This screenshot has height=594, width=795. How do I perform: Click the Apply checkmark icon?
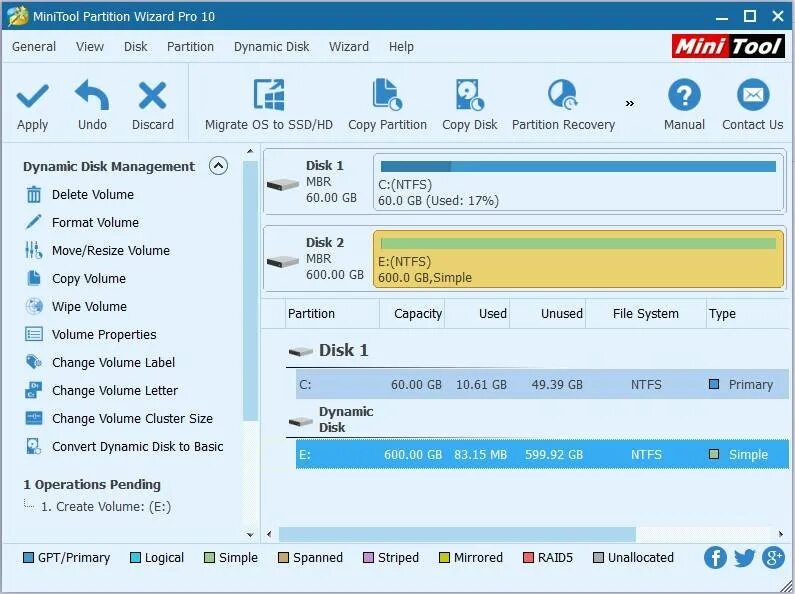click(x=32, y=96)
